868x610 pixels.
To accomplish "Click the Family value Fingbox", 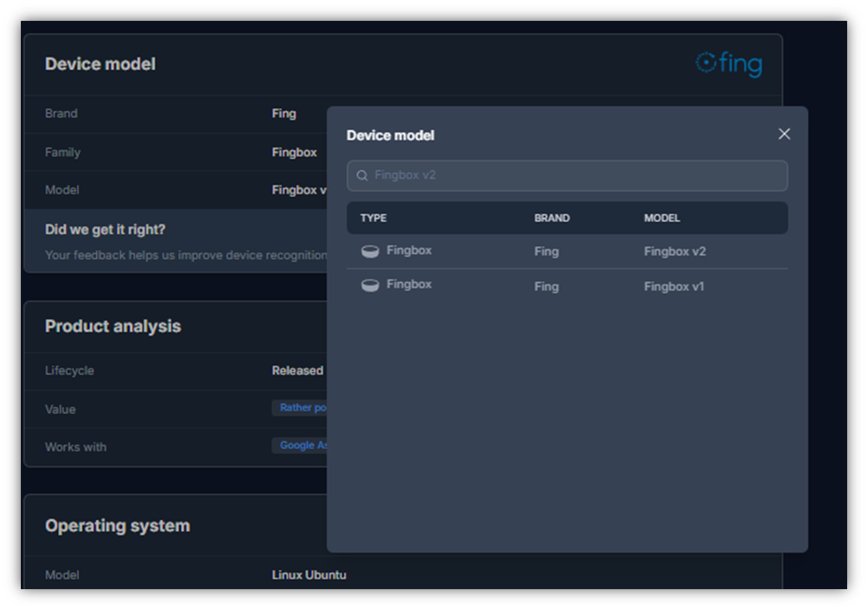I will (294, 152).
